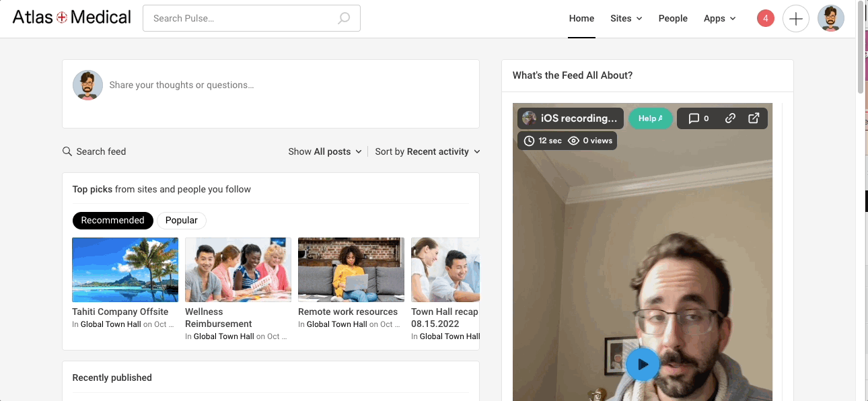
Task: Click the green Help button on video
Action: click(651, 118)
